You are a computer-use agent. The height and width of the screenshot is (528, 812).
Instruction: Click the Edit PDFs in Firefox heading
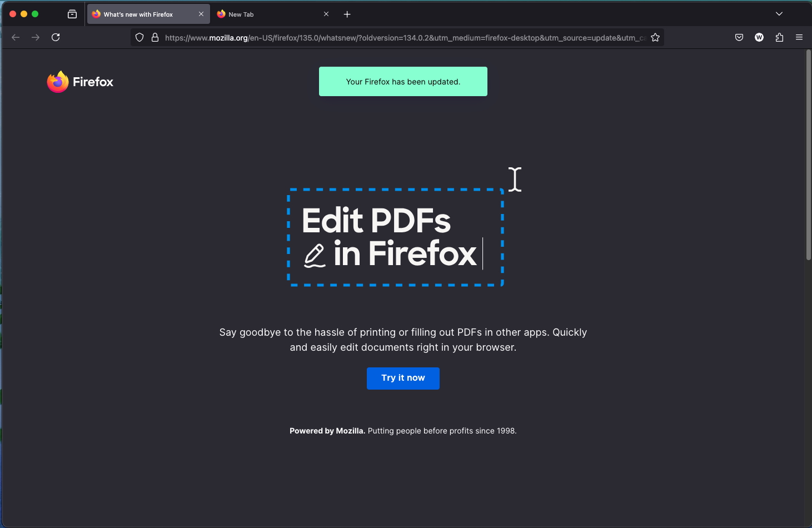click(x=389, y=237)
